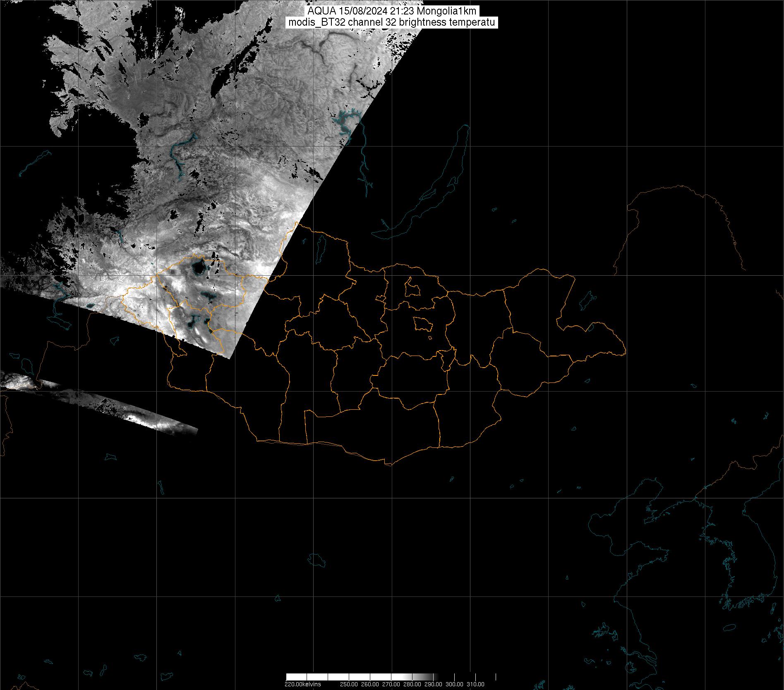Viewport: 784px width, 690px height.
Task: Click the AQUA 15/08/2024 21:23 Mongolia1km title
Action: coord(392,11)
